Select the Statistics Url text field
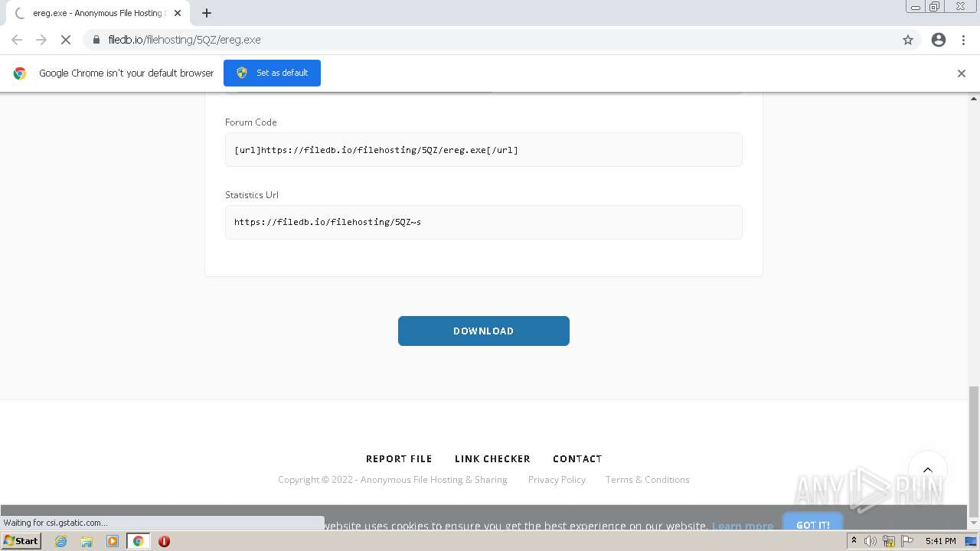 [x=483, y=222]
